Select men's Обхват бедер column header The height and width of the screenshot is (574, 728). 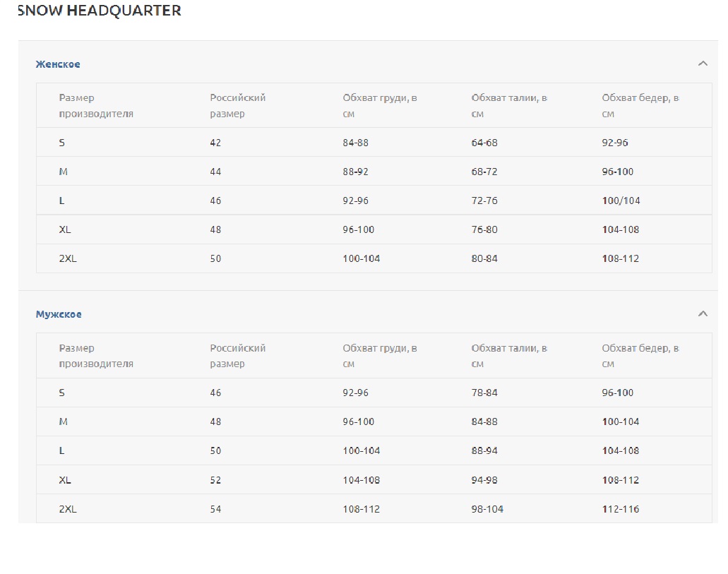pyautogui.click(x=640, y=356)
